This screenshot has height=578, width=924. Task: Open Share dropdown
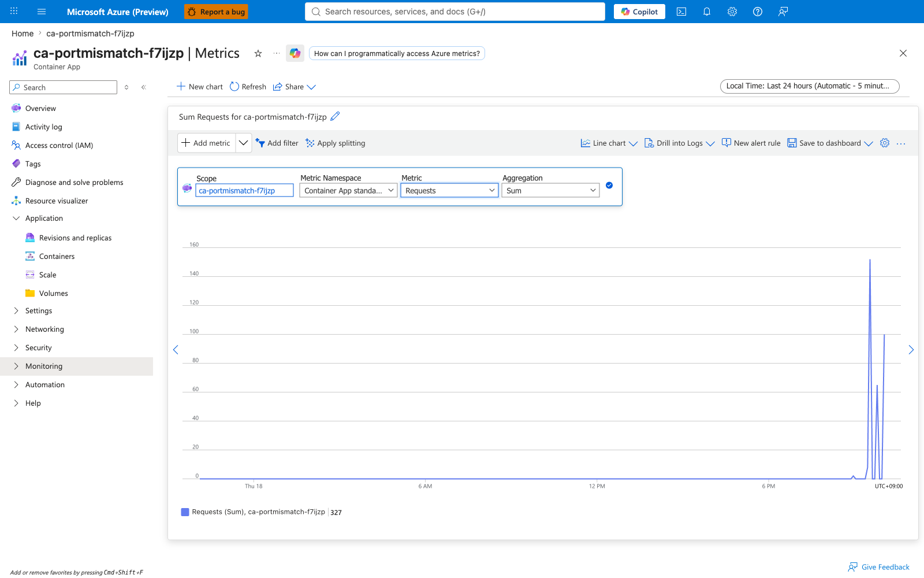(295, 87)
